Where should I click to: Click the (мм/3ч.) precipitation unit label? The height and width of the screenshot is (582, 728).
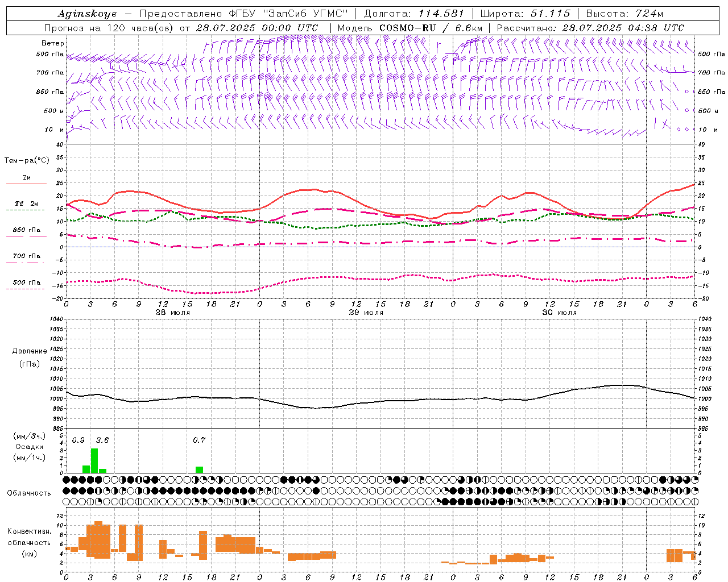point(29,436)
